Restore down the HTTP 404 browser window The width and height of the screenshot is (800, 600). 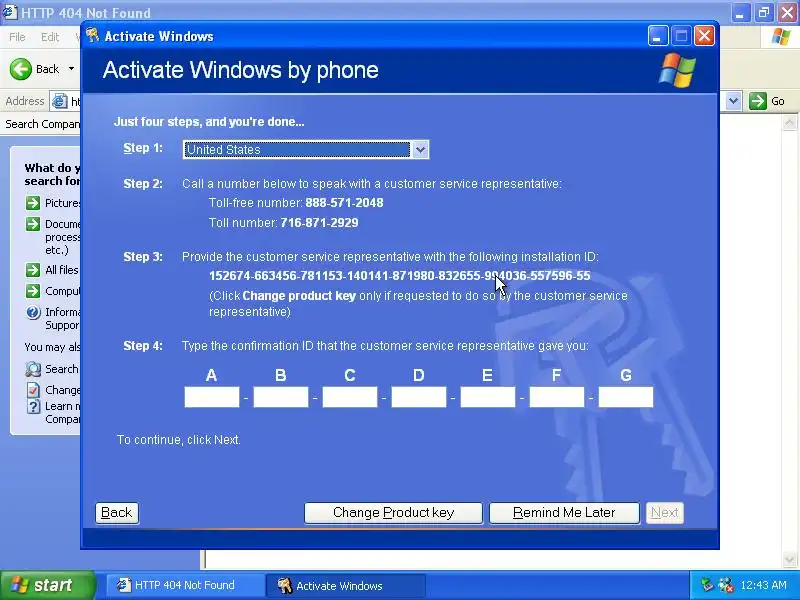764,13
